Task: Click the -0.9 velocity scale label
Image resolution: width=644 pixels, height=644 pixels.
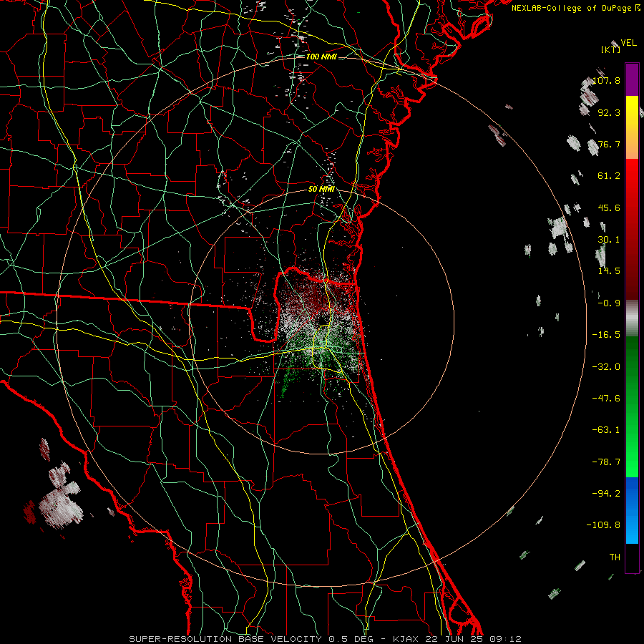Action: tap(609, 303)
